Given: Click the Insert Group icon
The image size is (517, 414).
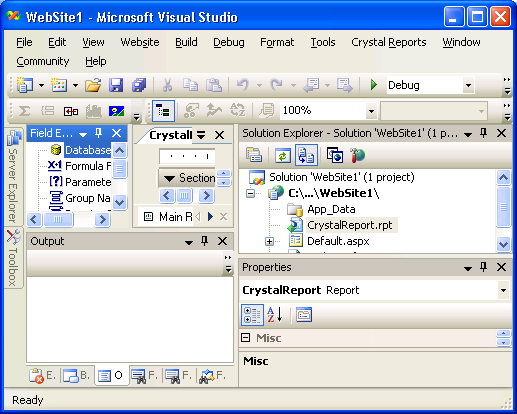Looking at the screenshot, I should pyautogui.click(x=47, y=111).
